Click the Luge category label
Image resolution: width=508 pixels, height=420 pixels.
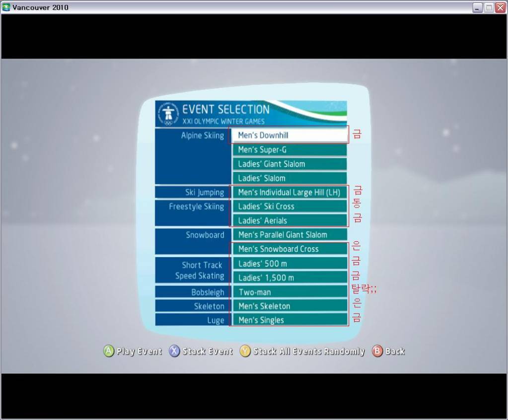click(x=216, y=320)
